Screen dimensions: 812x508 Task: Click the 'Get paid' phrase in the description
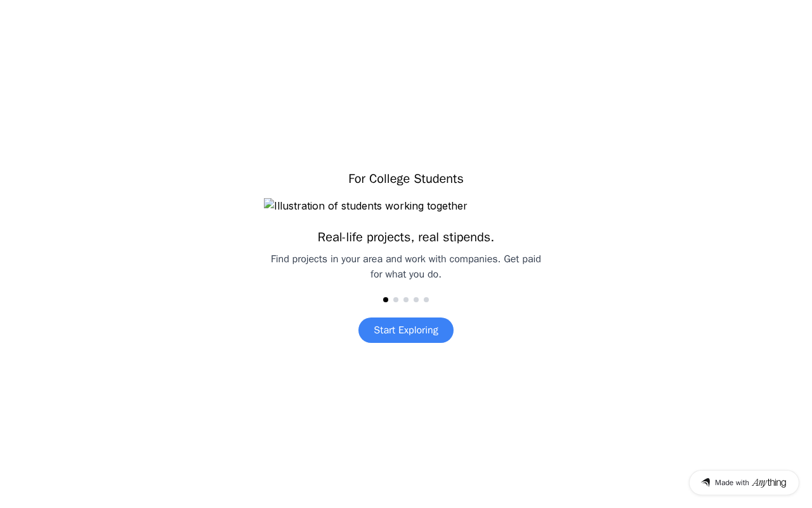coord(522,259)
